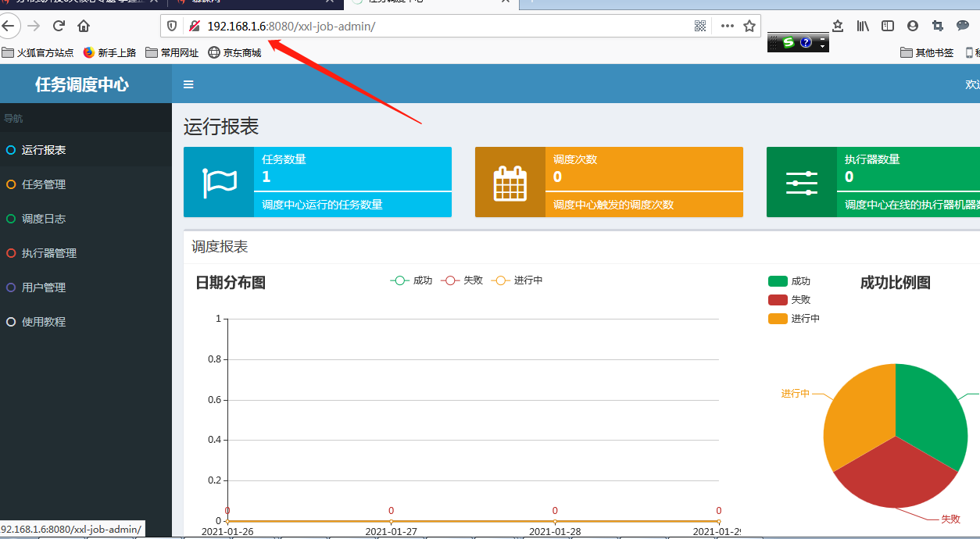Toggle the browser sidebar icon
The height and width of the screenshot is (539, 980).
pyautogui.click(x=888, y=26)
